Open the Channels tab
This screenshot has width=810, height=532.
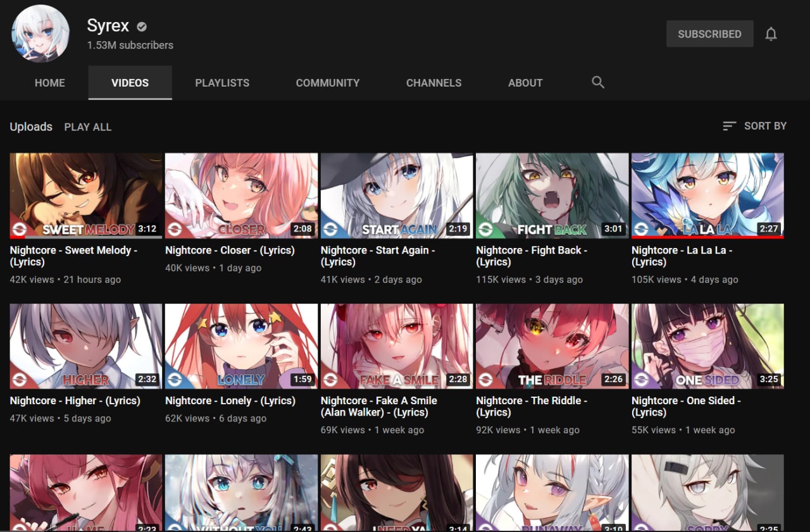click(x=434, y=83)
